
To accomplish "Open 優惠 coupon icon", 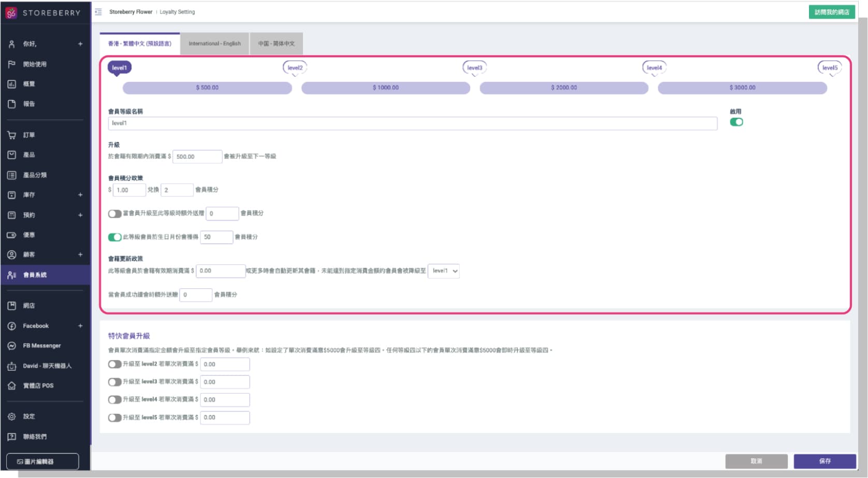I will (x=11, y=235).
